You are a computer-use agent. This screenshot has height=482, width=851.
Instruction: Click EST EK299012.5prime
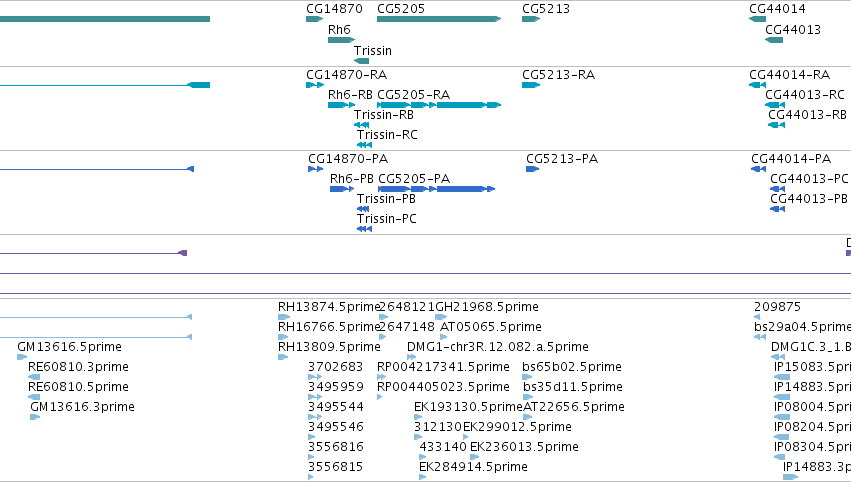[517, 428]
